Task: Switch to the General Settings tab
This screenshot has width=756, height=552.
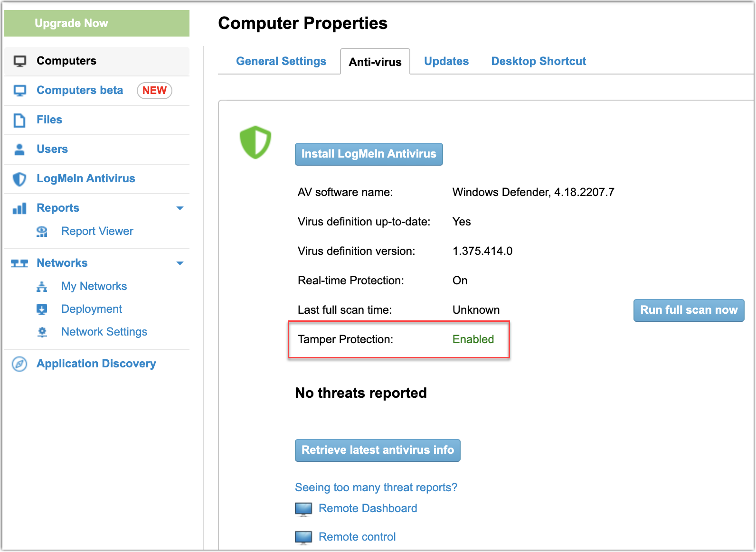Action: point(281,61)
